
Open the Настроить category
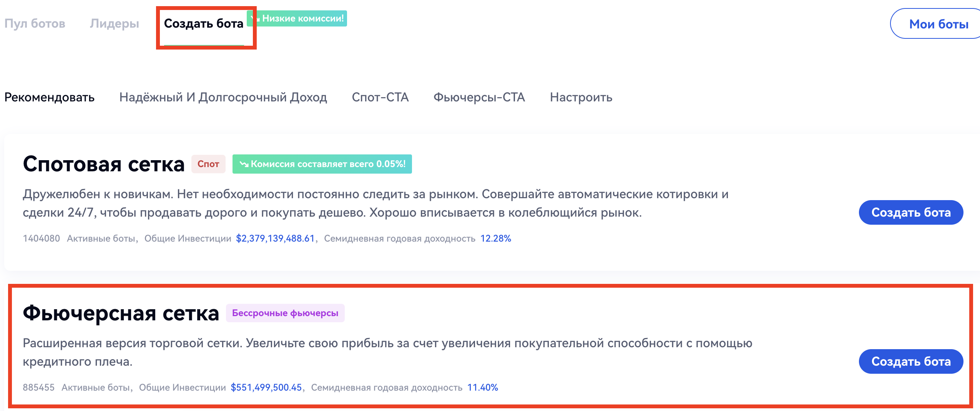[581, 97]
